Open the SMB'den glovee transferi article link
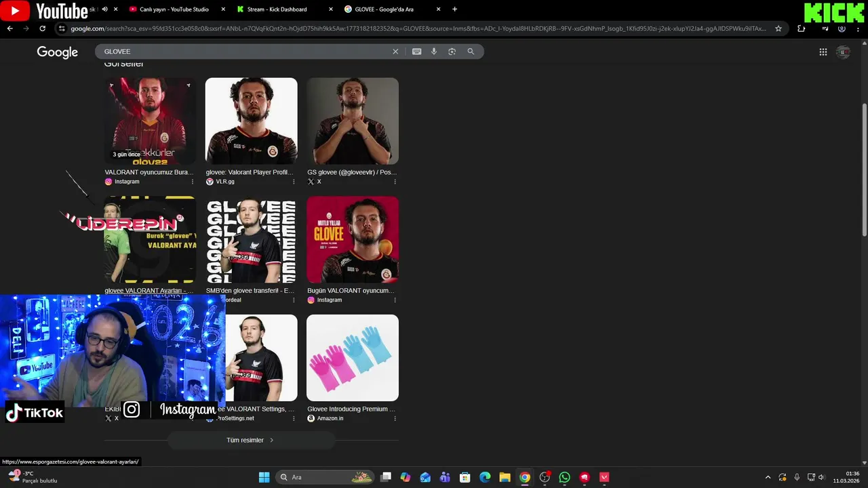Screen dimensions: 868x488 250,291
